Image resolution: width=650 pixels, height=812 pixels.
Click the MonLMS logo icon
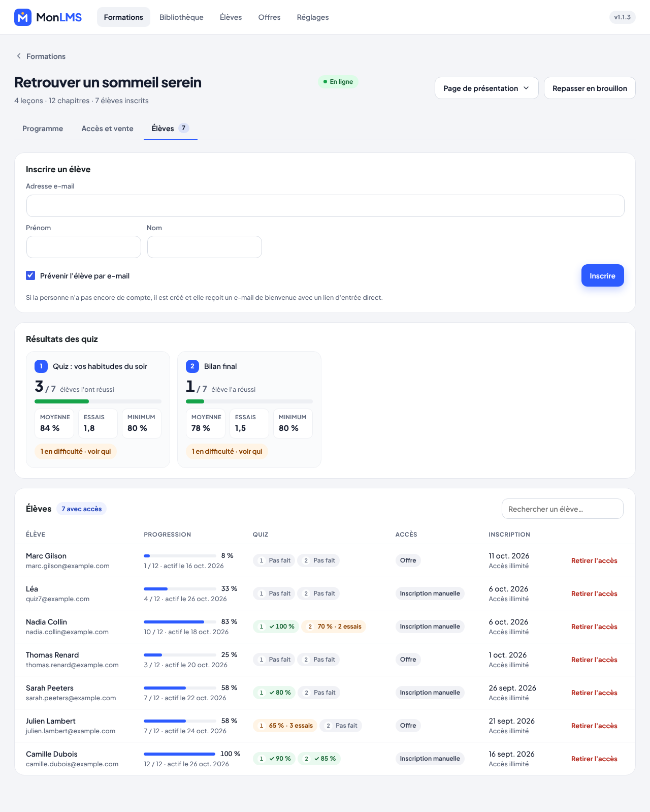pos(23,17)
